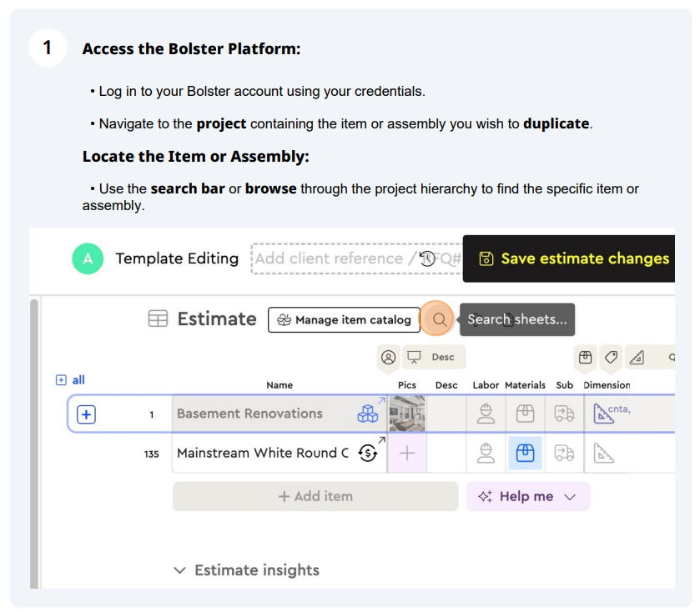Screen dimensions: 700x612
Task: Click the Add item button
Action: coord(315,496)
